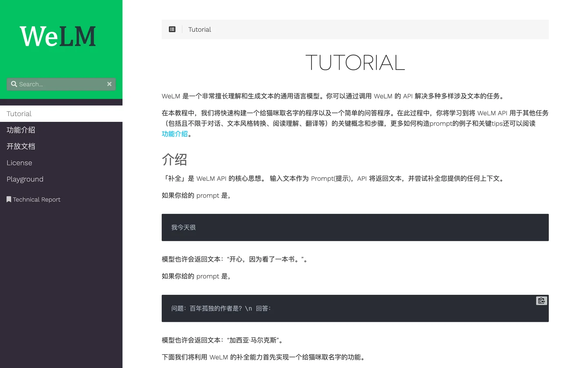Screen dimensions: 588x368
Task: Click the Tutorial breadcrumb text
Action: point(200,29)
